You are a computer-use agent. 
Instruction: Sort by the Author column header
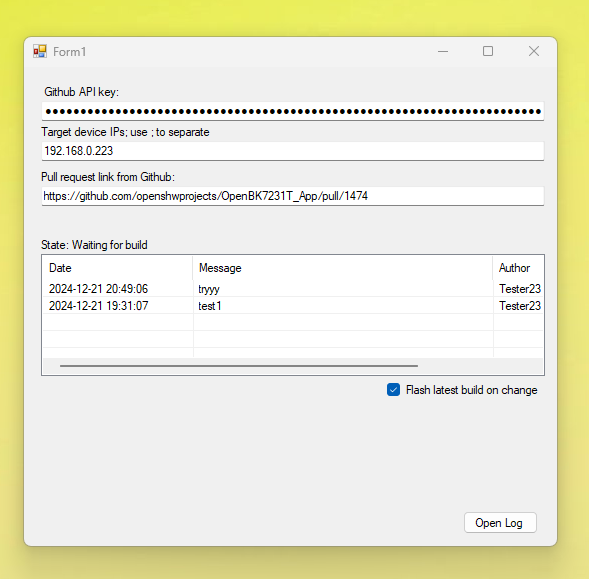(518, 268)
